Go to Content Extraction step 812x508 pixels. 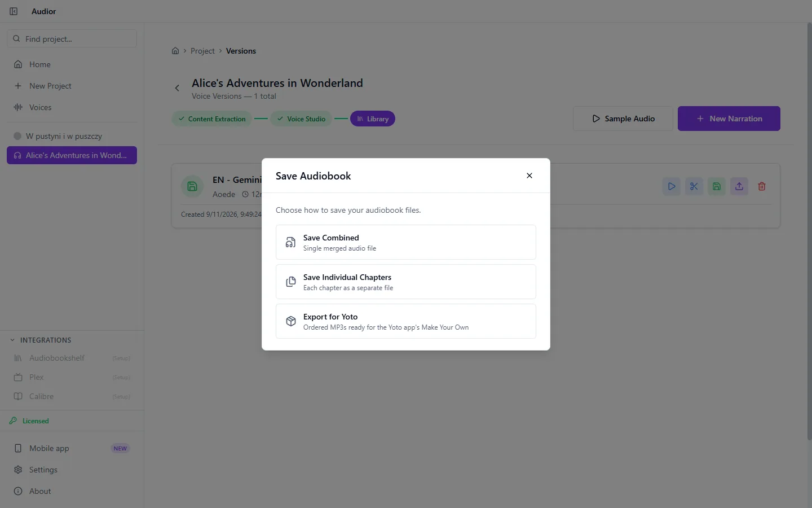pyautogui.click(x=211, y=119)
